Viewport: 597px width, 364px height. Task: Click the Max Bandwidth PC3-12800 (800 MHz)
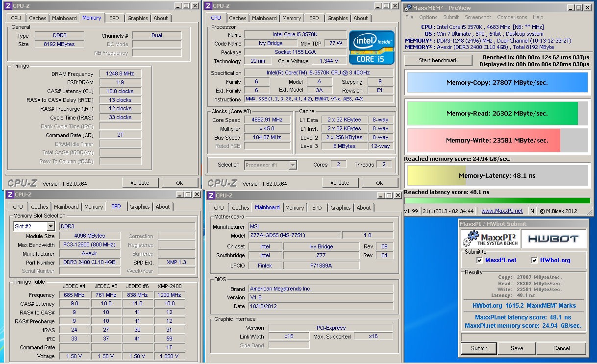(89, 244)
